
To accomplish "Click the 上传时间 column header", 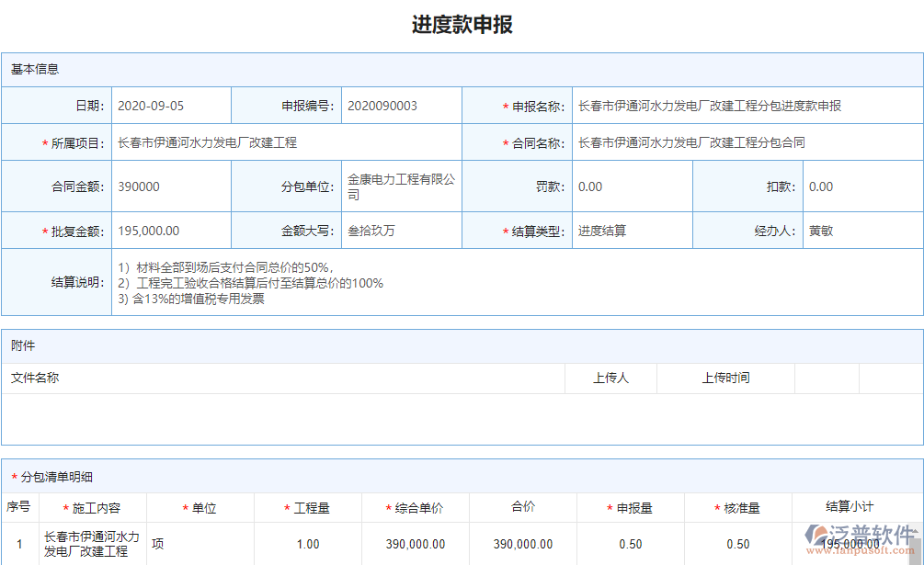I will pyautogui.click(x=725, y=378).
